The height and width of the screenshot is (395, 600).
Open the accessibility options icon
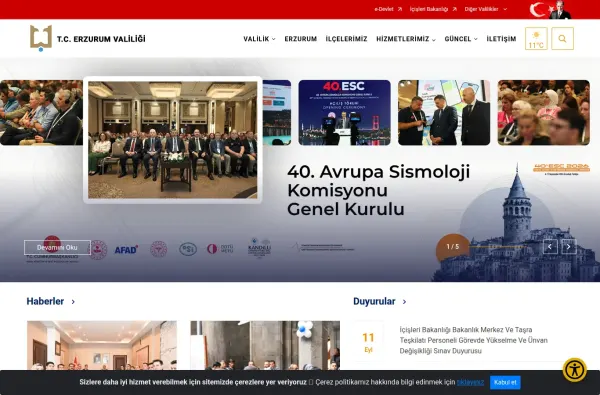[x=574, y=370]
